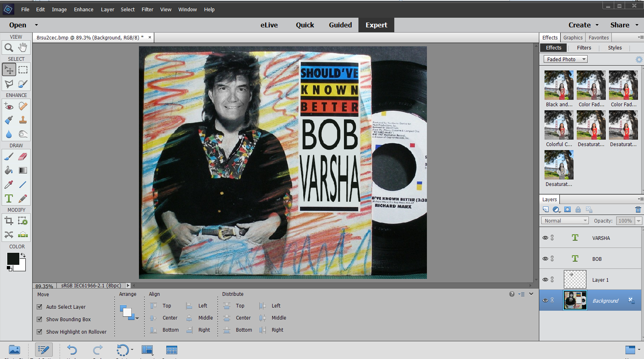The image size is (644, 359).
Task: Select the Brush tool
Action: [9, 157]
